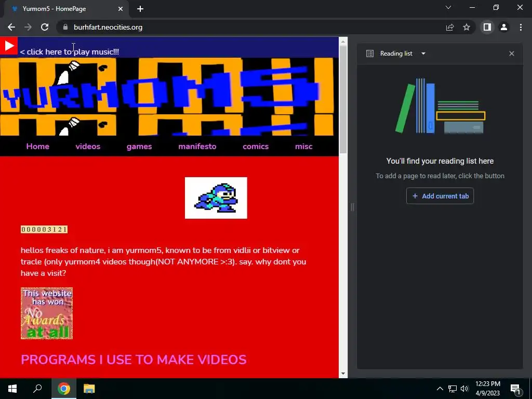Open File Explorer from taskbar

click(x=89, y=389)
